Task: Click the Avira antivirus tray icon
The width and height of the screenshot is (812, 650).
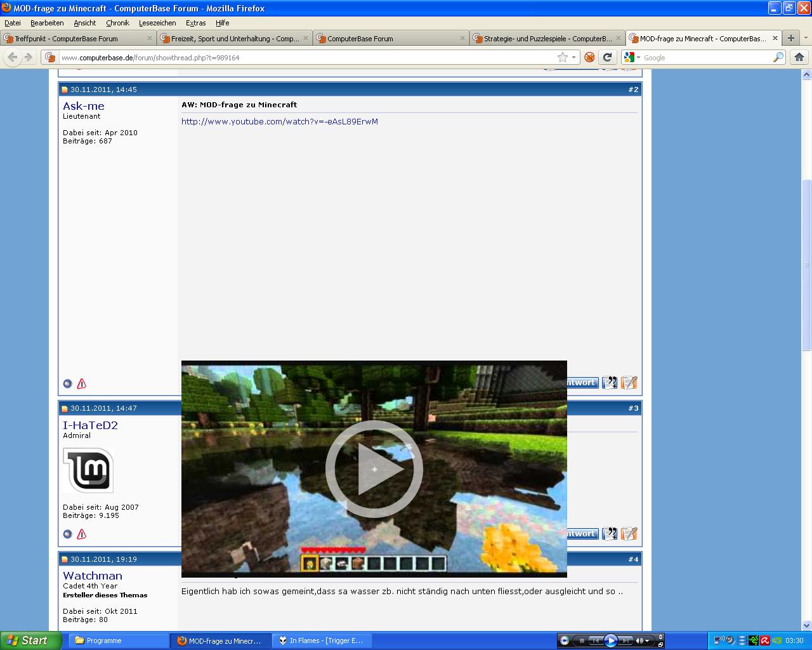Action: (x=765, y=640)
